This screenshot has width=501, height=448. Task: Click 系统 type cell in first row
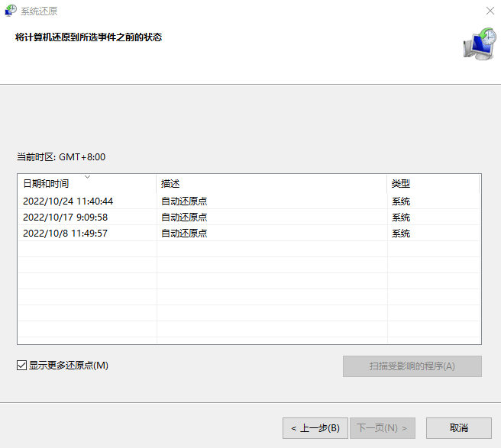401,201
